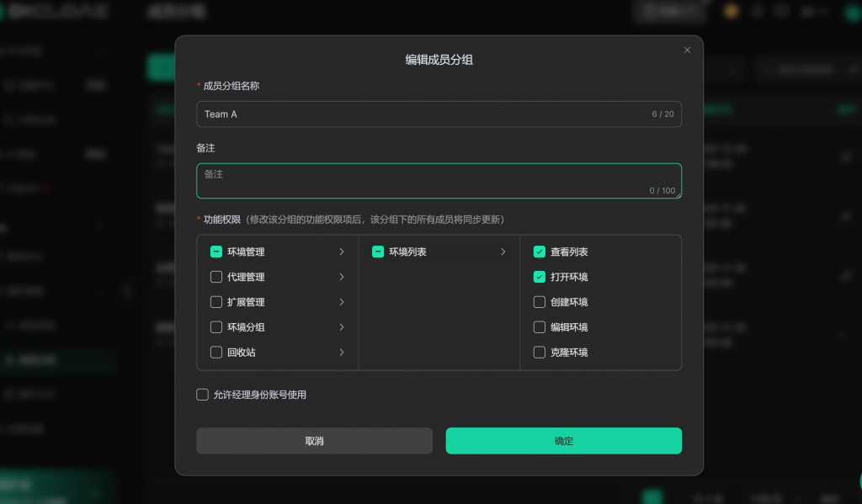
Task: Toggle the 环境管理 checkbox
Action: (216, 252)
